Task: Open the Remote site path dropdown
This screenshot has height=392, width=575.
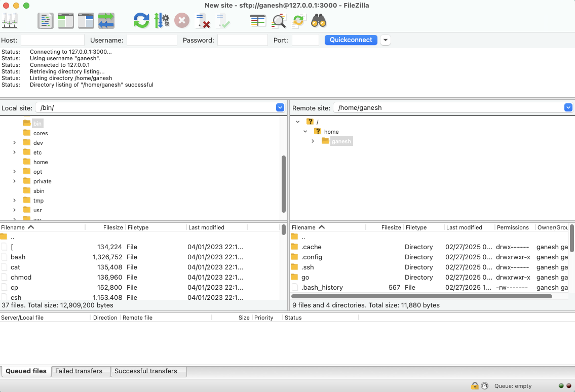Action: 568,107
